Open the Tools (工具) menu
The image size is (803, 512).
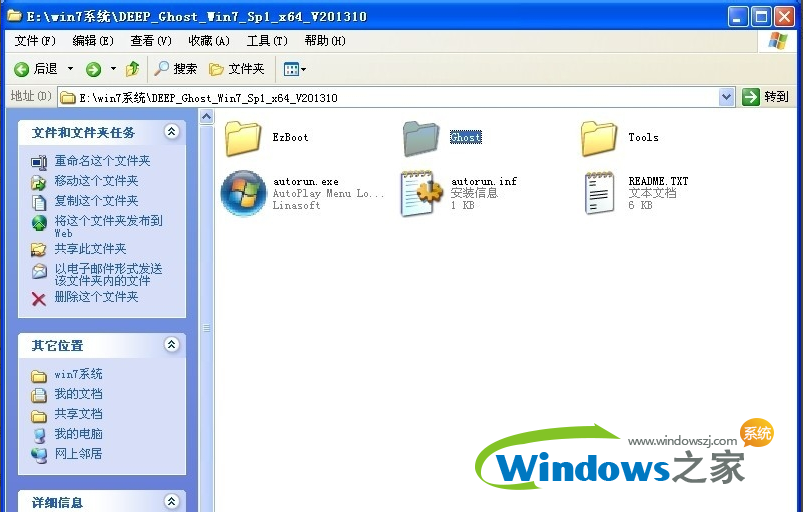267,40
